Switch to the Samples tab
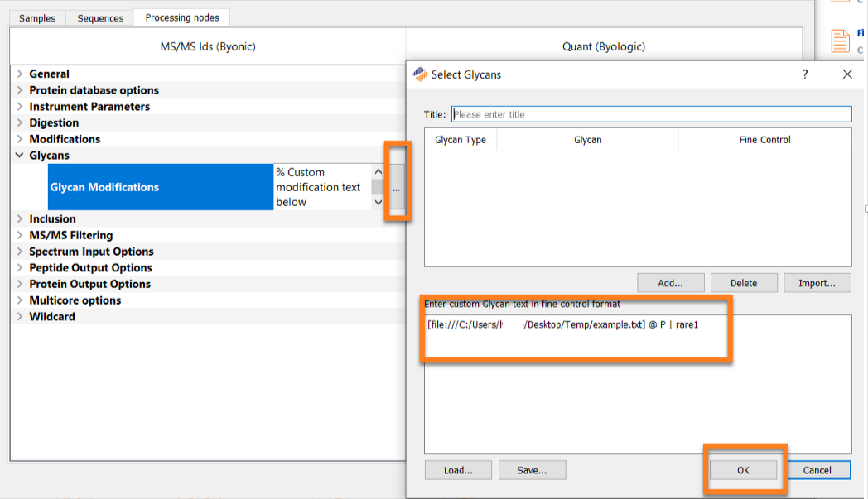 [x=37, y=18]
